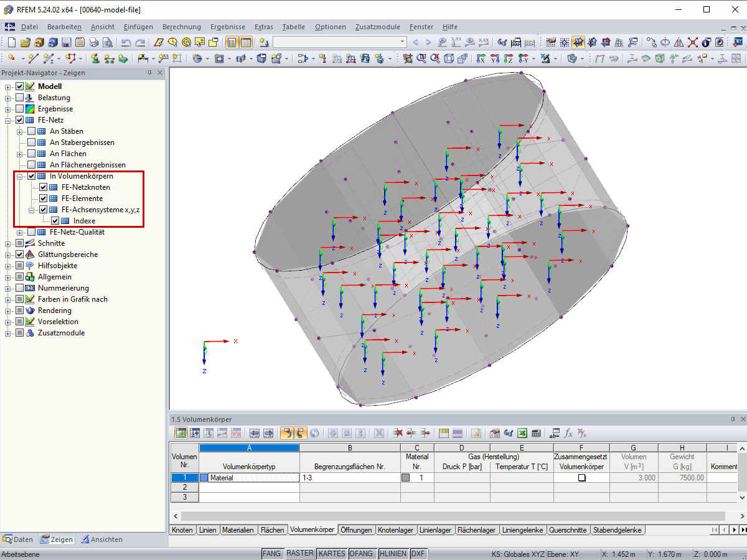Click column header A in the table
Viewport: 747px width, 560px height.
pos(249,447)
